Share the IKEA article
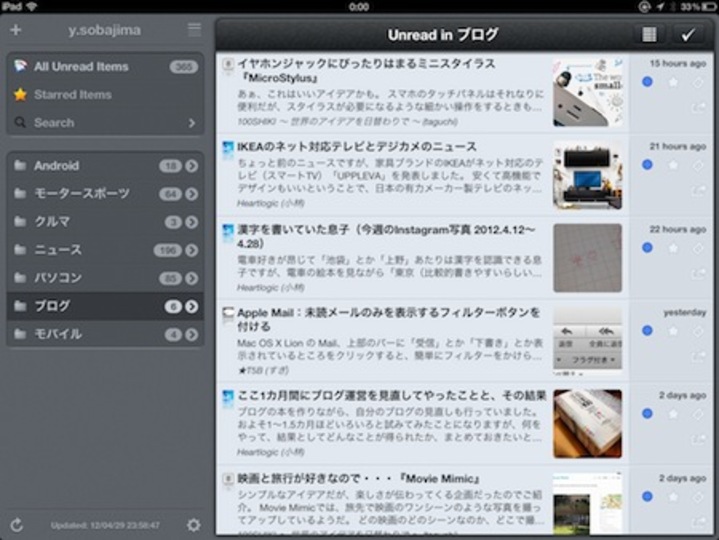The width and height of the screenshot is (719, 540). (x=698, y=190)
